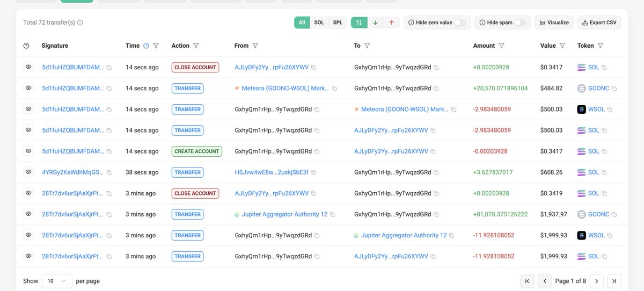Open the HSJvw4wE8w...2uskjSbE3f address link

coord(272,172)
